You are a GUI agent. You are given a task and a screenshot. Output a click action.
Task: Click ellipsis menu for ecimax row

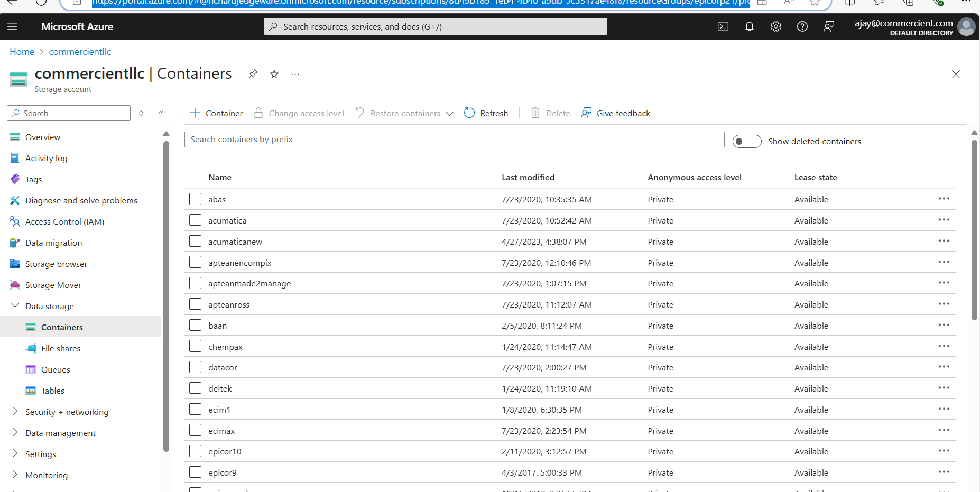[944, 430]
